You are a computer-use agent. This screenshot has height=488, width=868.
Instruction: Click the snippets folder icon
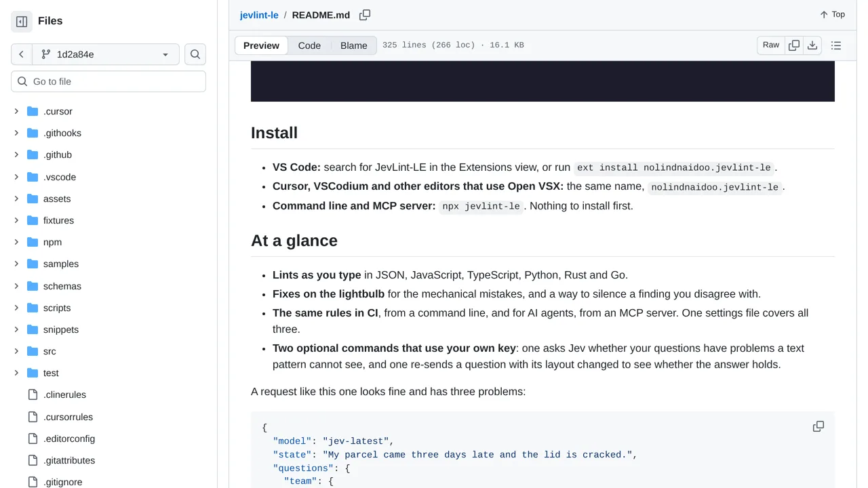(33, 329)
